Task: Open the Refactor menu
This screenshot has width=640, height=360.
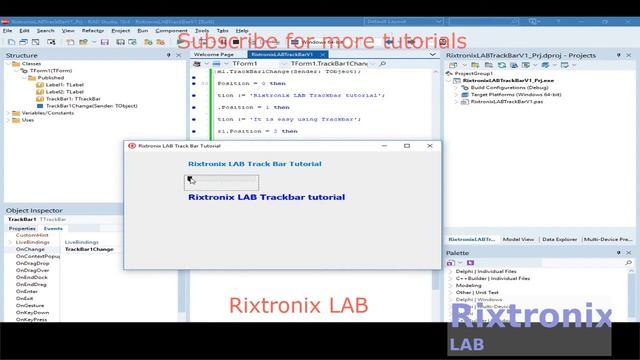Action: (x=93, y=31)
